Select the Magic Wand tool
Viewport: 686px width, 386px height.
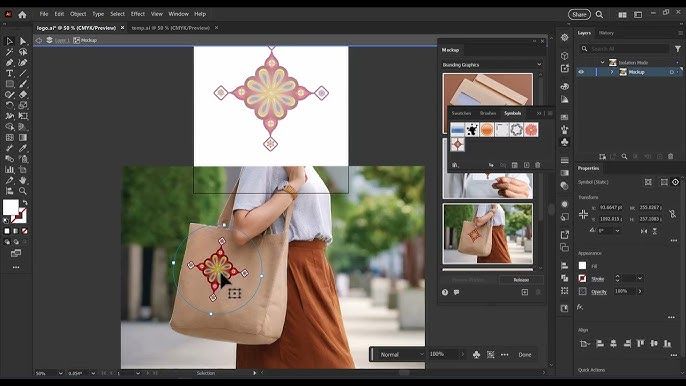pos(9,52)
